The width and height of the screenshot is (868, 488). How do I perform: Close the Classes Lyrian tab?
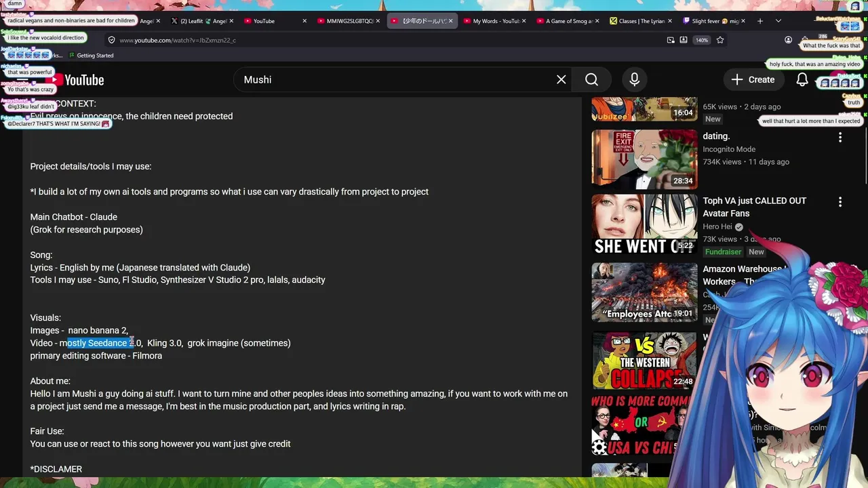670,21
